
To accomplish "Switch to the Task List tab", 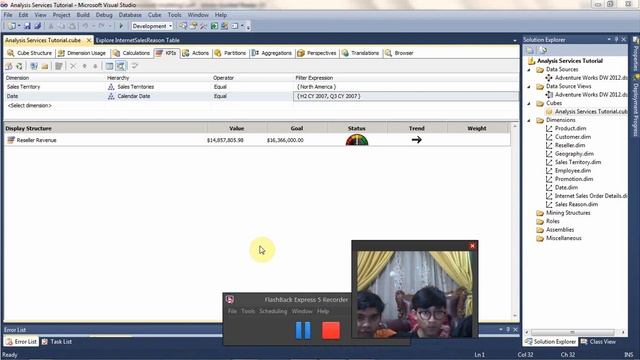I will click(56, 342).
